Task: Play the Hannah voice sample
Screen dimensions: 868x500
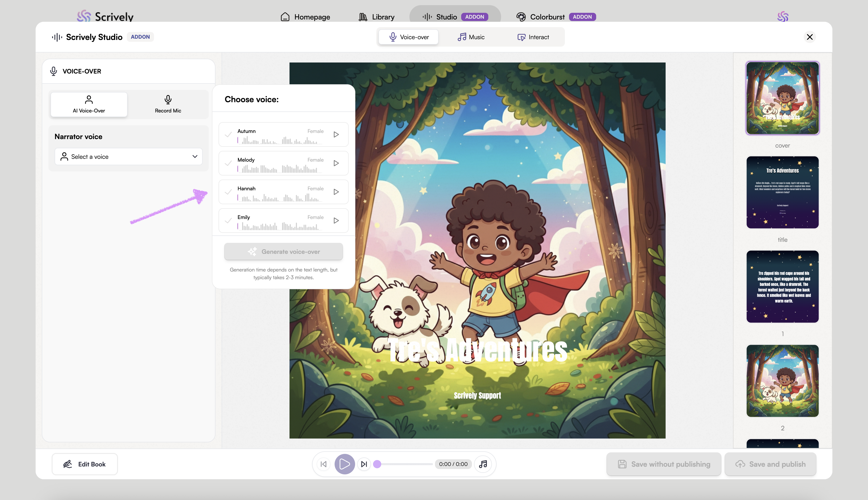Action: (336, 192)
